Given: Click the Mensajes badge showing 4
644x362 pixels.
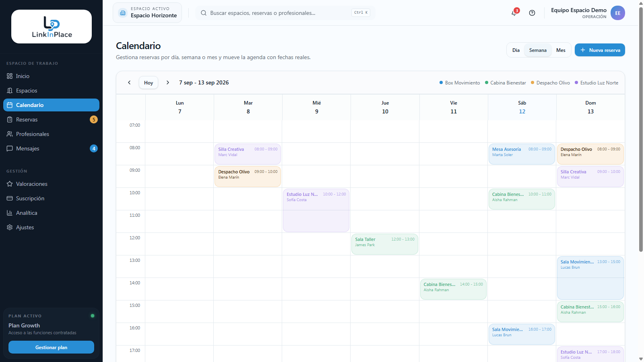Looking at the screenshot, I should pos(94,148).
